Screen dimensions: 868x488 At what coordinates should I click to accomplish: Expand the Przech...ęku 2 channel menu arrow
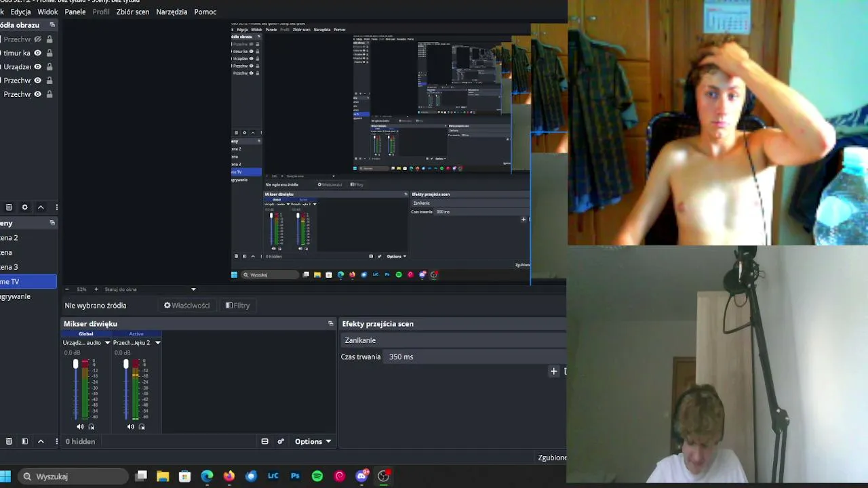[x=157, y=343]
